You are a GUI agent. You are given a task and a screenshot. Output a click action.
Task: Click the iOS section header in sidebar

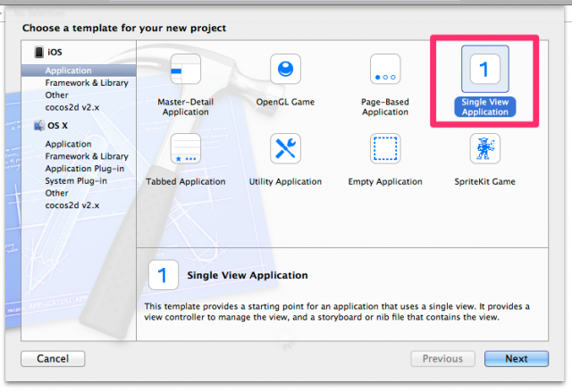(x=54, y=53)
